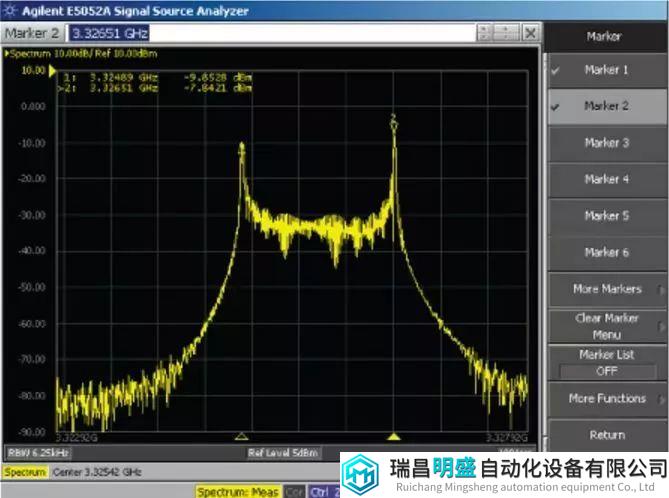
Task: Click the RBW 6.25kHz indicator
Action: pos(38,453)
